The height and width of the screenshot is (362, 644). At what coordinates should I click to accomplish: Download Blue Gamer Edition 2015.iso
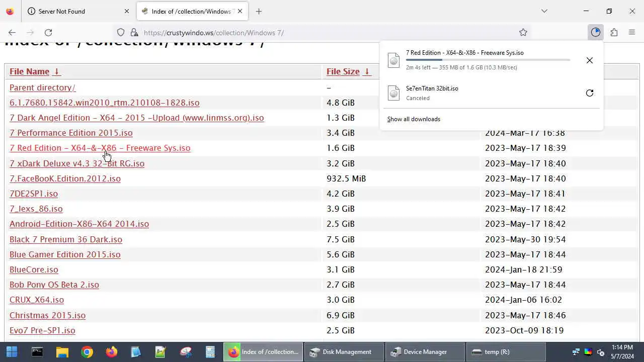coord(65,254)
